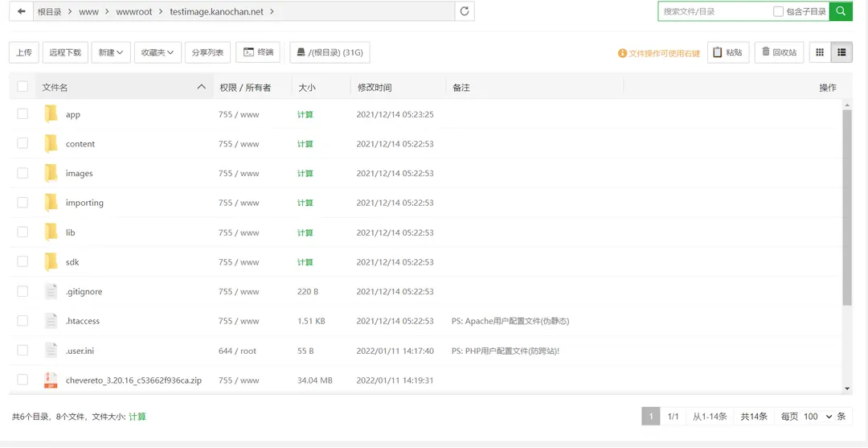The image size is (868, 448).
Task: Click the 644 / root permission cell
Action: (x=237, y=351)
